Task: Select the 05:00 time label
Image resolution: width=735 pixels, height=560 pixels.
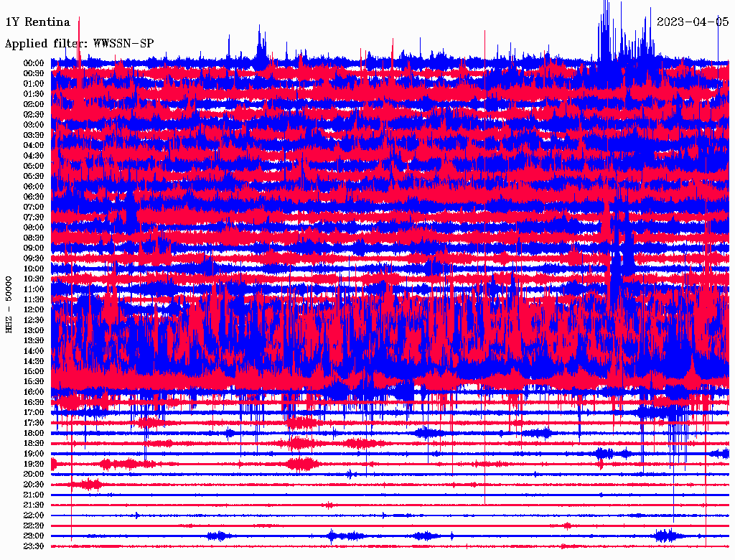Action: (34, 166)
